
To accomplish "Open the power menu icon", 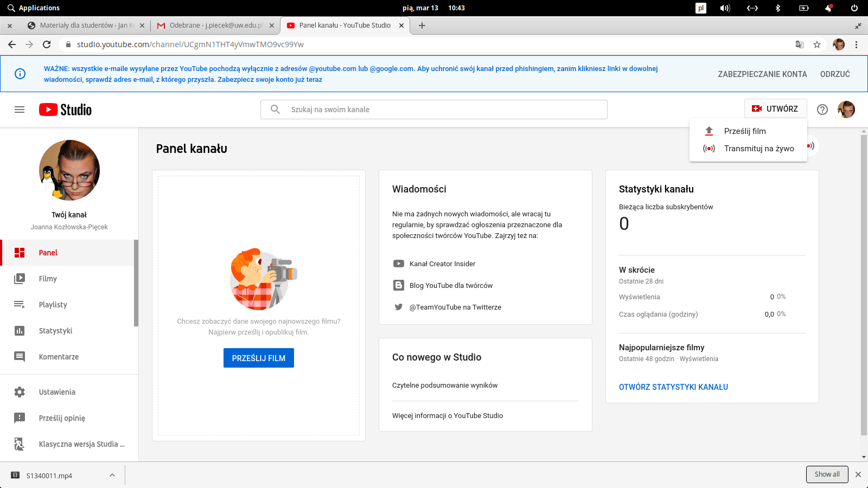I will point(854,8).
